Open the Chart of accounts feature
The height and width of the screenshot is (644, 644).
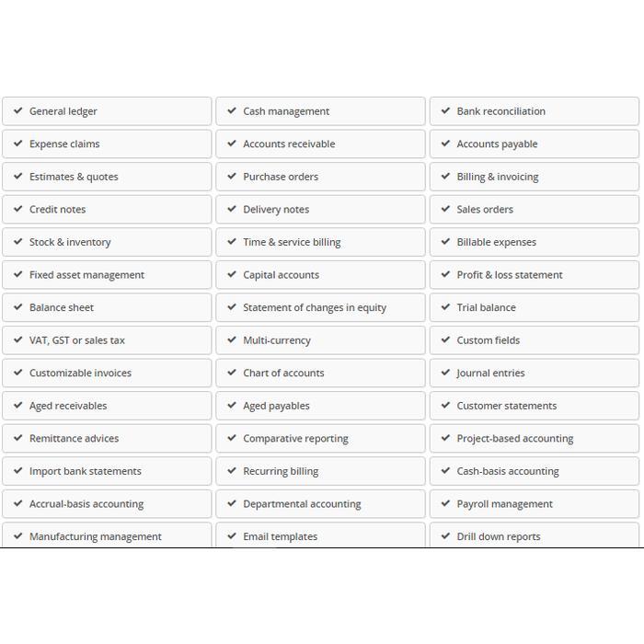point(320,373)
